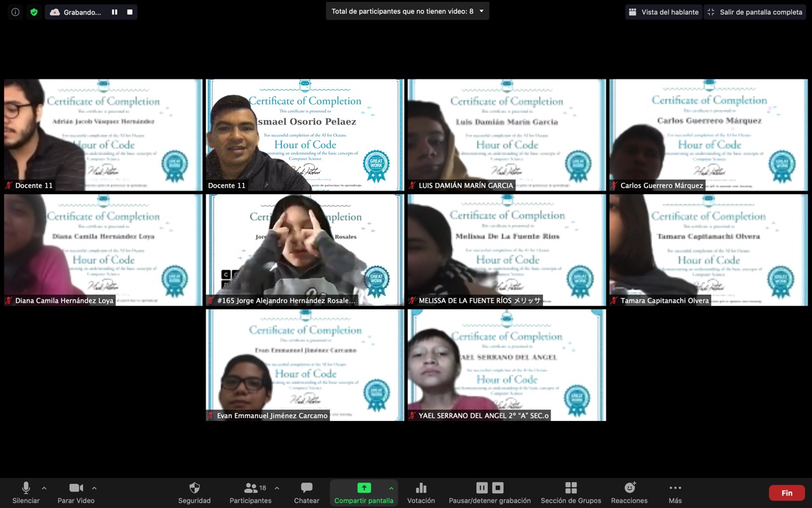Click muted mic icon on Yael Serrano label

pyautogui.click(x=412, y=415)
